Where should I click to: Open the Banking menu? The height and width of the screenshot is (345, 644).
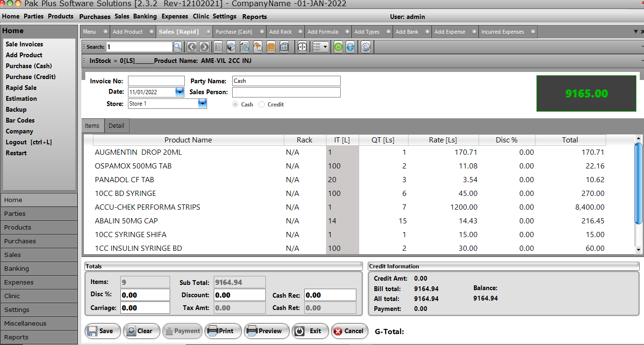coord(145,17)
